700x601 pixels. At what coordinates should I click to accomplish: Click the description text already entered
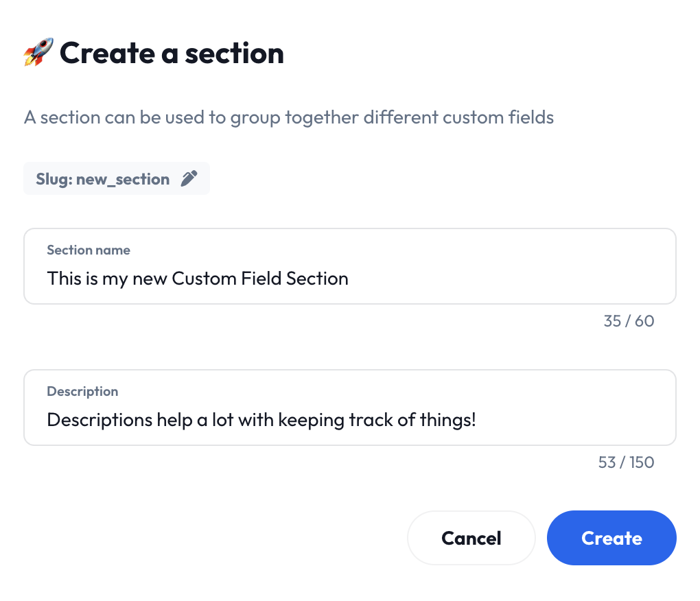pos(261,419)
